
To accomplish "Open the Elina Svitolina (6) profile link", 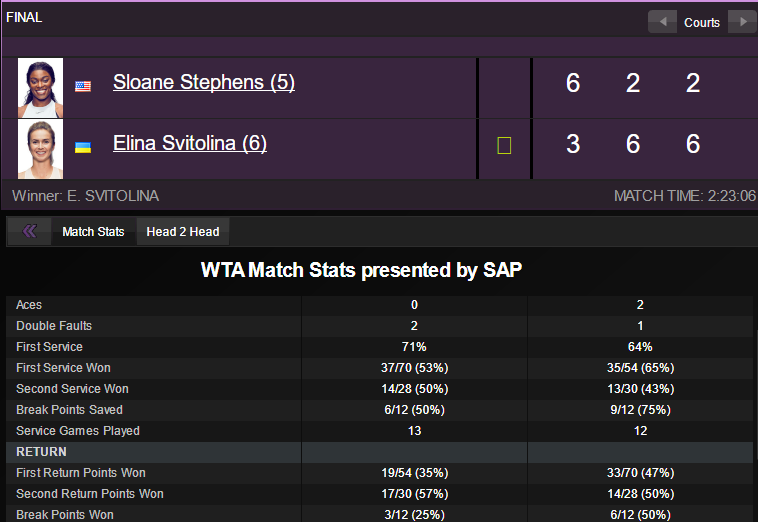I will coord(190,143).
